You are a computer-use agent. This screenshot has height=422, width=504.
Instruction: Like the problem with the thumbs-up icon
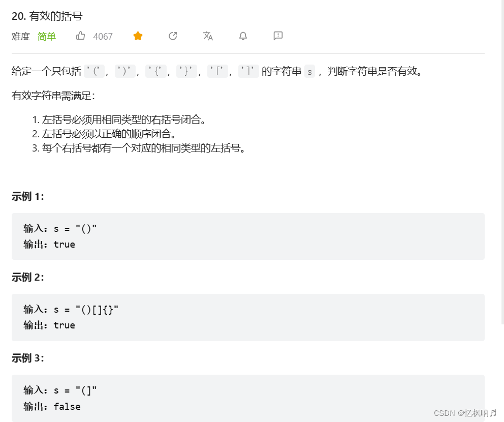coord(80,36)
